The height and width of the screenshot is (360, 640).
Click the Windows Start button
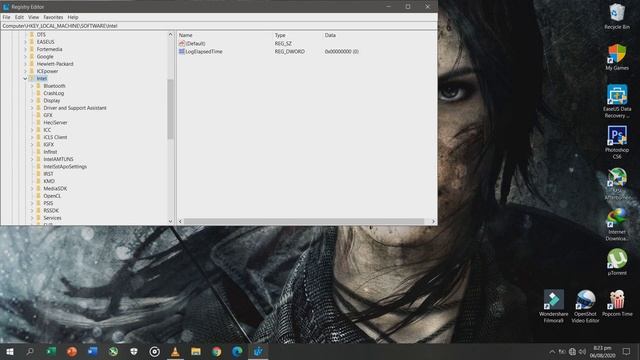point(10,351)
